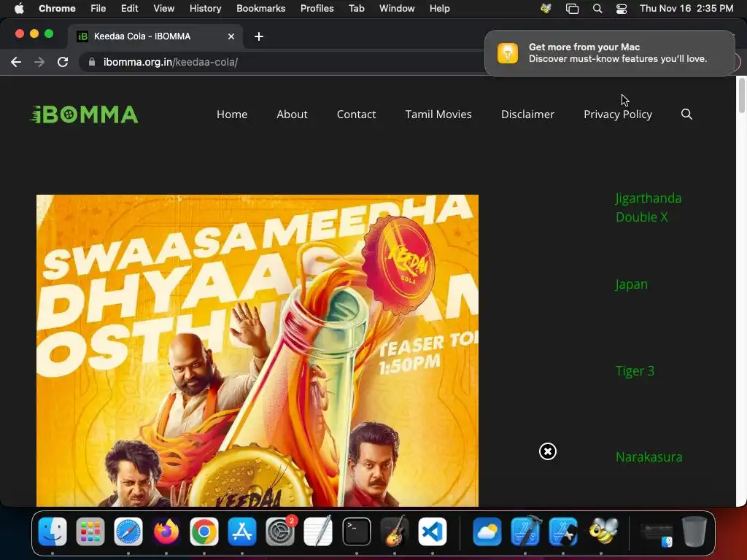
Task: Go back with Chrome's back arrow
Action: [16, 62]
